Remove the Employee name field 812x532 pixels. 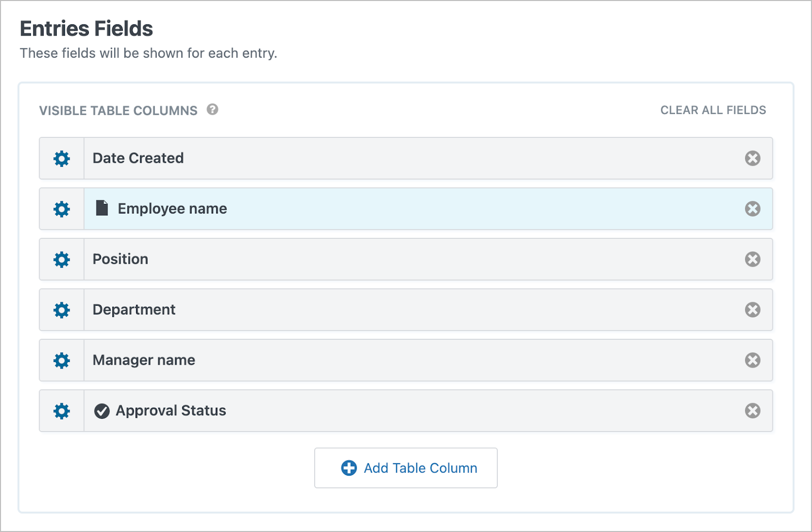click(x=752, y=208)
